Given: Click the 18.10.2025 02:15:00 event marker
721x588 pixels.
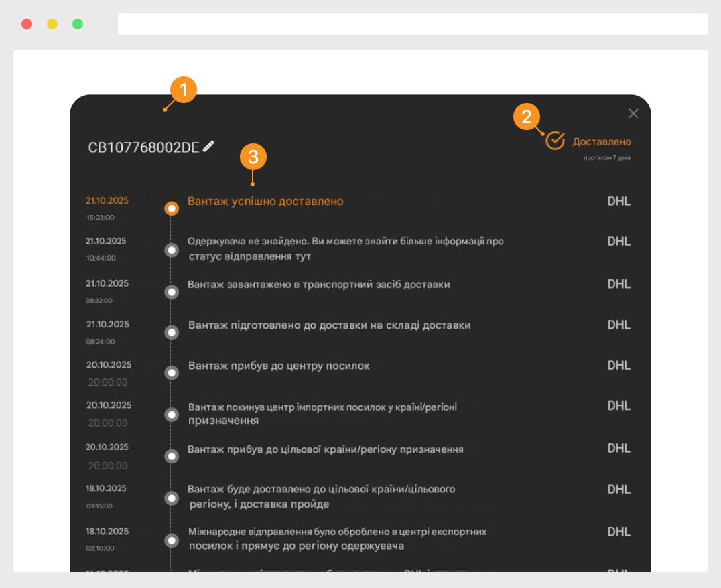Looking at the screenshot, I should (172, 498).
